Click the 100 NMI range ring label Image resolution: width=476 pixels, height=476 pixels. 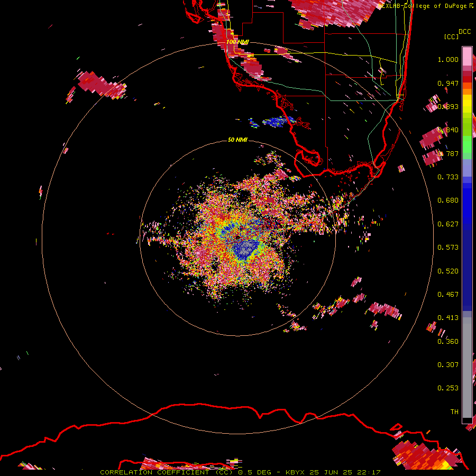coord(237,42)
